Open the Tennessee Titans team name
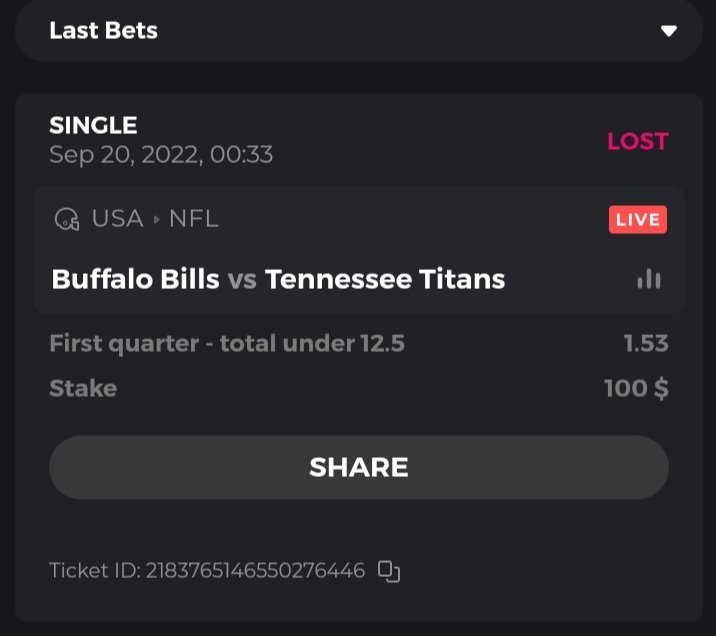Screen dimensions: 716x636 coord(385,279)
